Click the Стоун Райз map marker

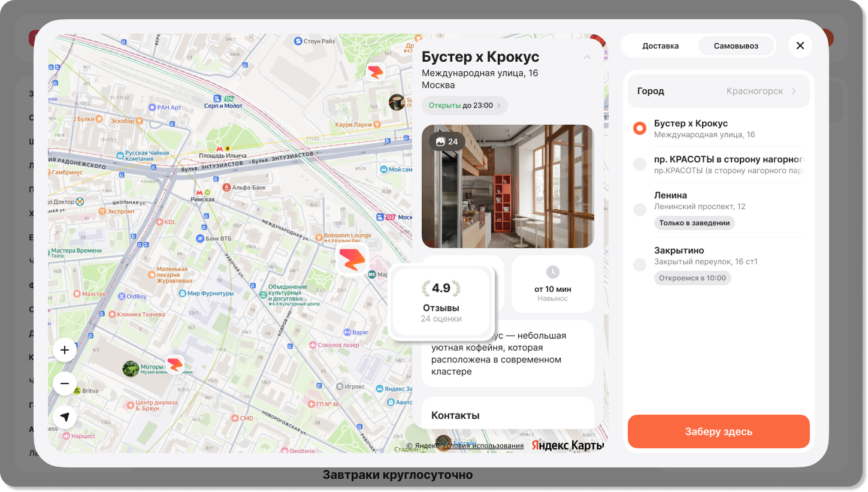pyautogui.click(x=298, y=41)
